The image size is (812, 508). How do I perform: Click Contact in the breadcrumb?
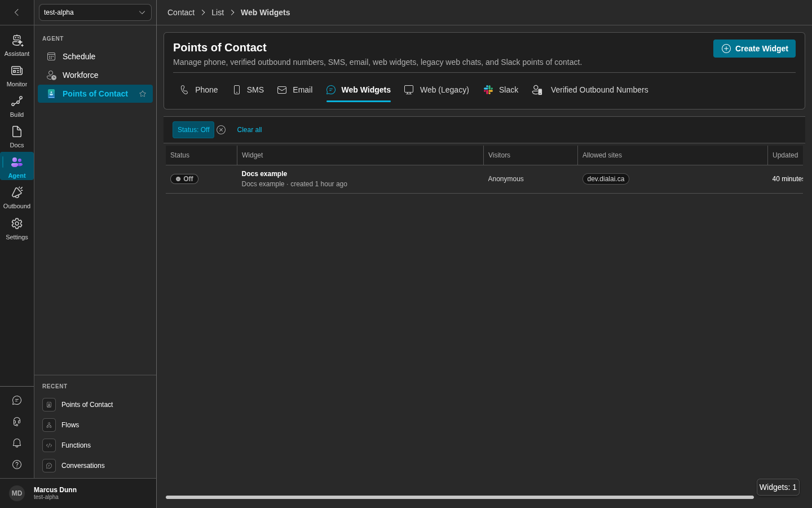point(181,12)
